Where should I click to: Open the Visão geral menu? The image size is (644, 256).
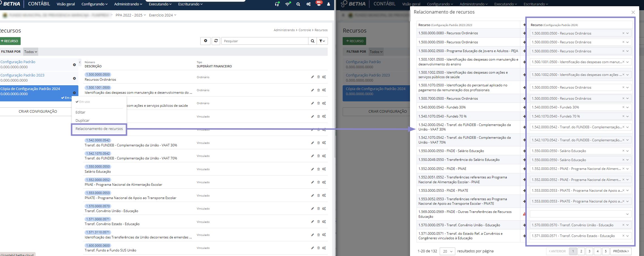coord(66,4)
